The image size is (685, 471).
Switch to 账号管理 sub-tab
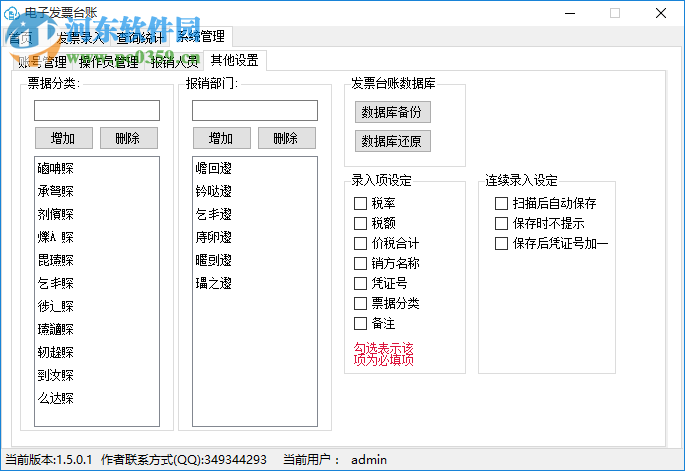click(x=42, y=62)
